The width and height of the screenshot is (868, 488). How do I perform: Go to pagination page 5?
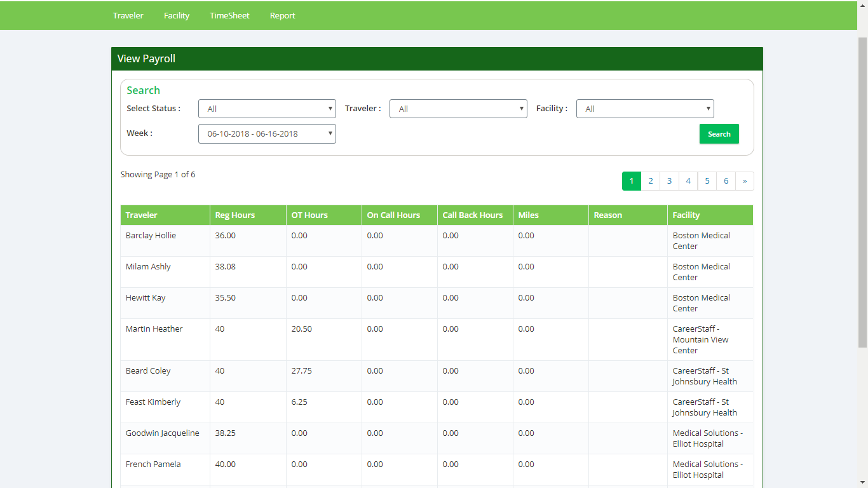[x=707, y=181]
